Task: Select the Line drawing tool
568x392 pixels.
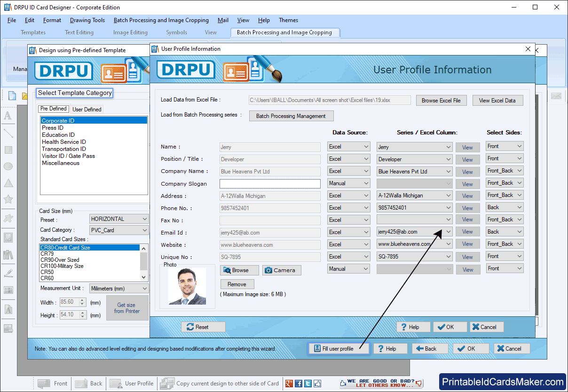Action: 8,133
